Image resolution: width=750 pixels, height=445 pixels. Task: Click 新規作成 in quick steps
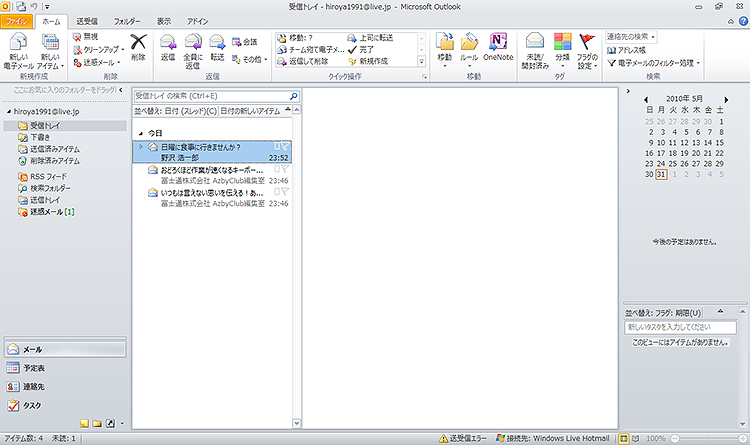pyautogui.click(x=368, y=61)
